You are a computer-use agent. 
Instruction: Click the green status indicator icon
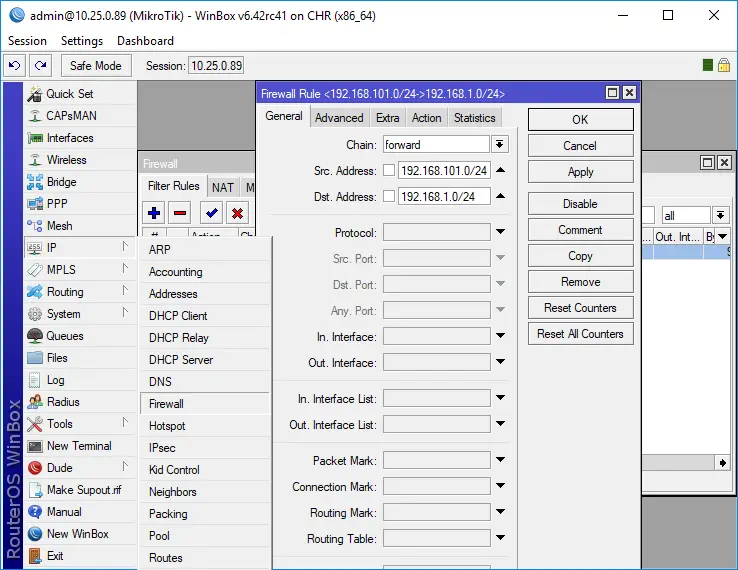[x=707, y=65]
